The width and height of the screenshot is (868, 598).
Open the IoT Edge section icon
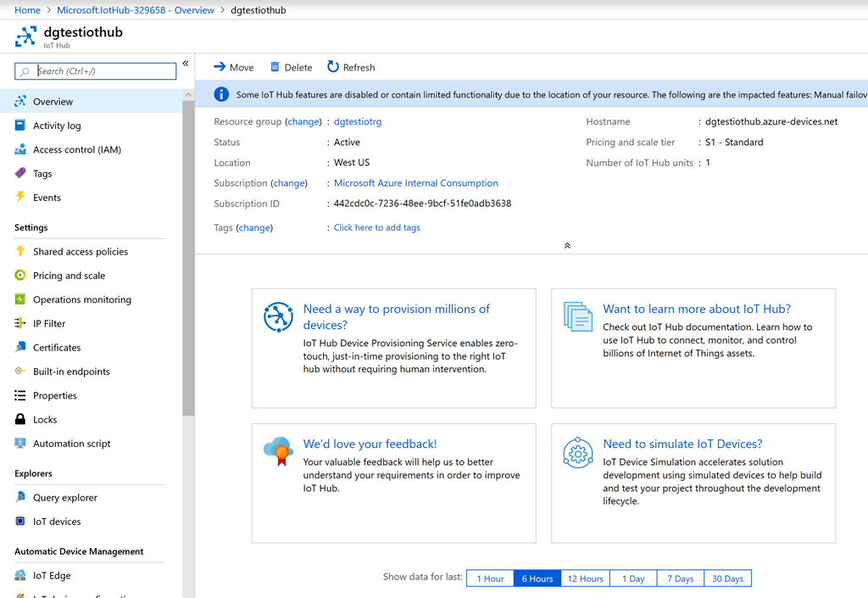pyautogui.click(x=21, y=575)
